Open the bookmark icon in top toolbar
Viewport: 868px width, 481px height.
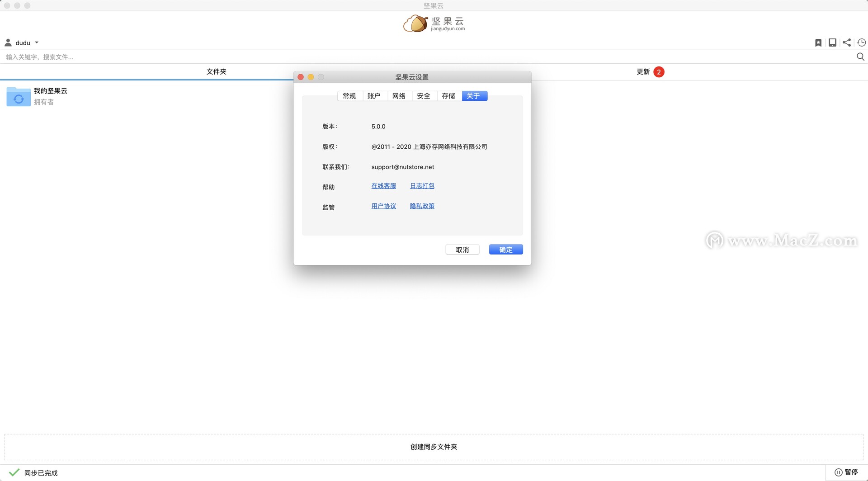818,42
